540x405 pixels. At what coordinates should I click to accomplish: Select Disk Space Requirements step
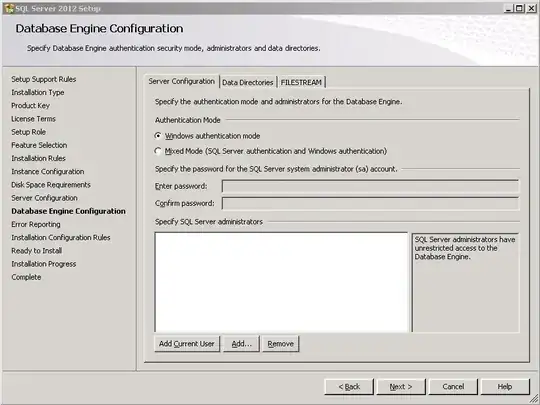tap(51, 185)
